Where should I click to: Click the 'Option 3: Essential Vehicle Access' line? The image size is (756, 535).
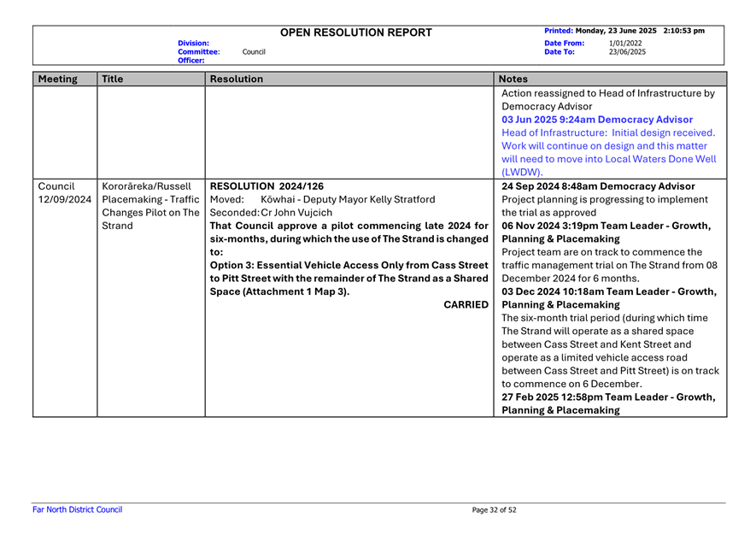349,265
